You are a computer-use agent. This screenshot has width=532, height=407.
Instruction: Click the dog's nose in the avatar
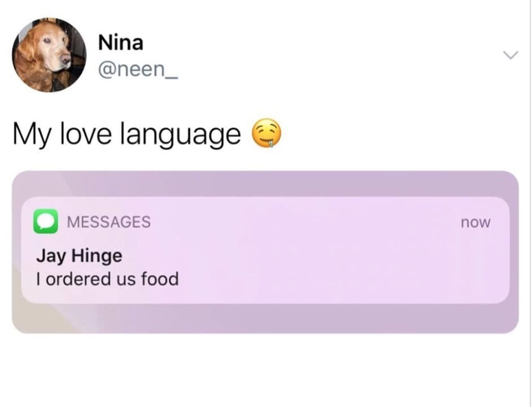pyautogui.click(x=64, y=59)
